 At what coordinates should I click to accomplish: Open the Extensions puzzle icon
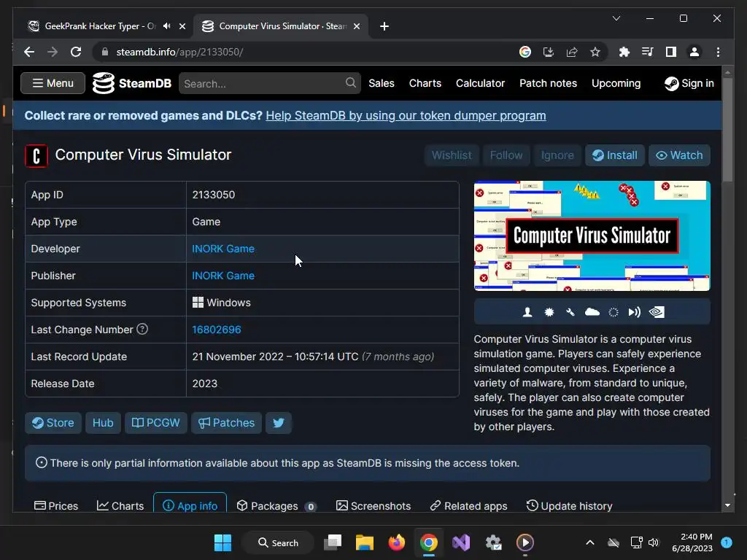(x=624, y=52)
